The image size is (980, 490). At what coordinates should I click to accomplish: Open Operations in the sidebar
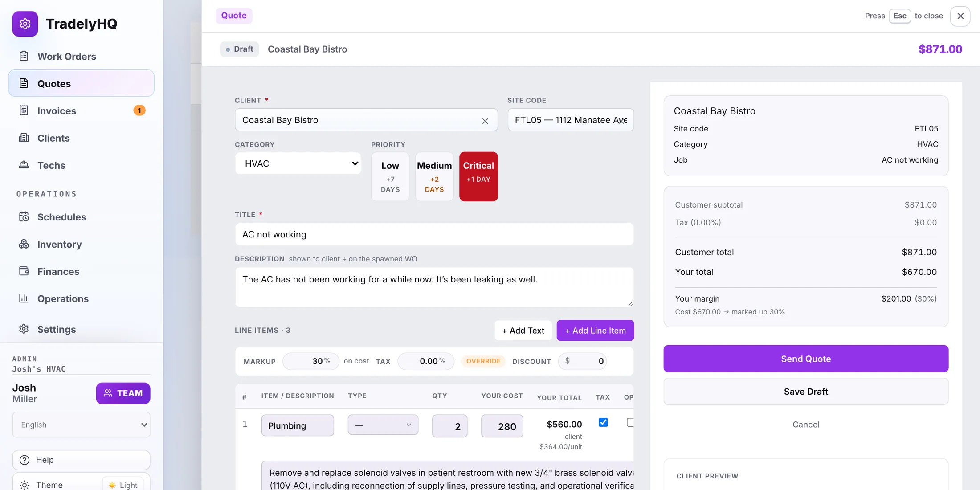(81, 298)
